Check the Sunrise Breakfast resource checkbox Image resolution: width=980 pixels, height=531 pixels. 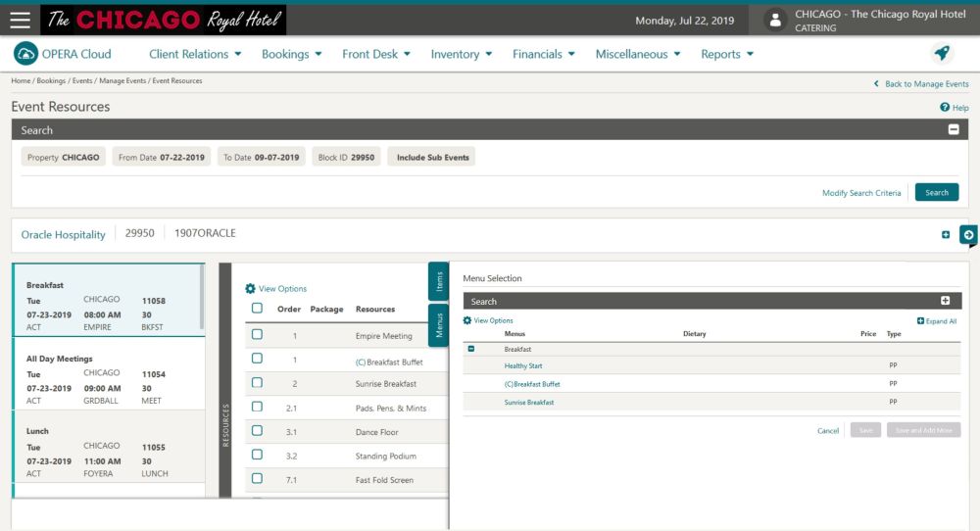(257, 382)
